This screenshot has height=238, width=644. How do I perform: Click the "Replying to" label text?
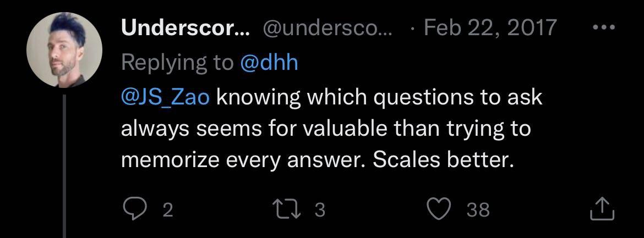tap(177, 62)
